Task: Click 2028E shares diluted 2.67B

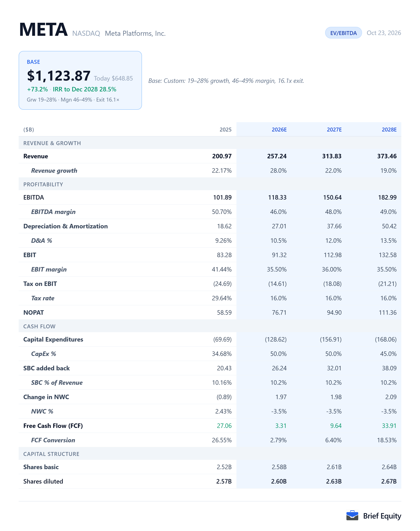Action: pos(389,481)
